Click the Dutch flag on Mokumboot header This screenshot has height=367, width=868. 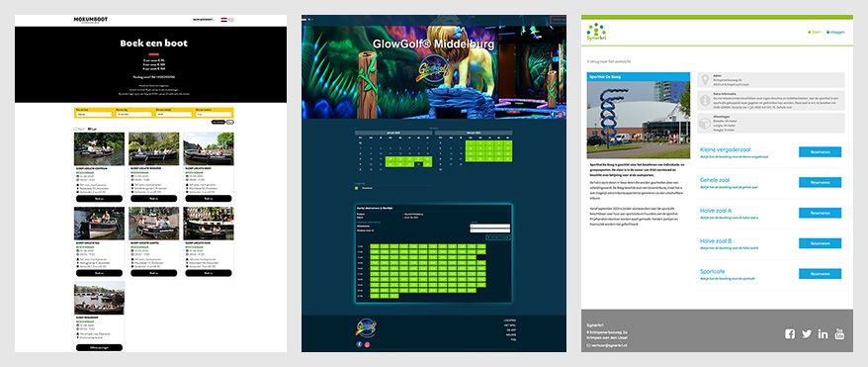223,20
